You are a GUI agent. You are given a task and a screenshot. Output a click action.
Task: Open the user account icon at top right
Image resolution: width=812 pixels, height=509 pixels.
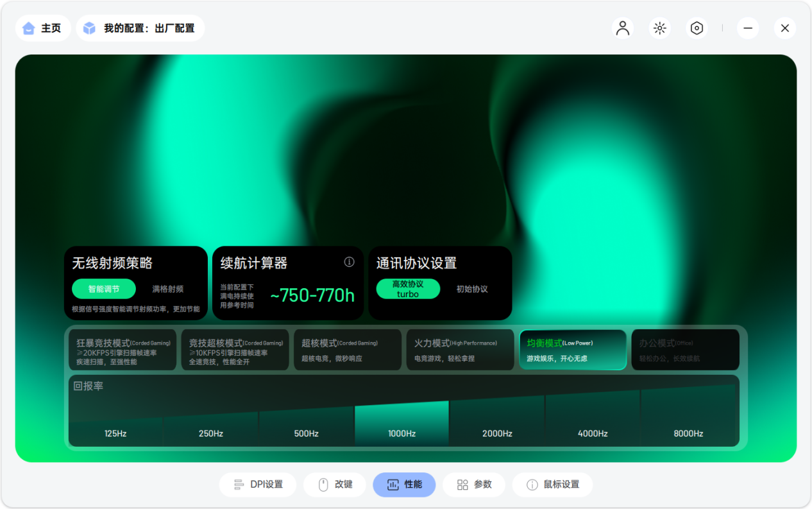point(622,28)
